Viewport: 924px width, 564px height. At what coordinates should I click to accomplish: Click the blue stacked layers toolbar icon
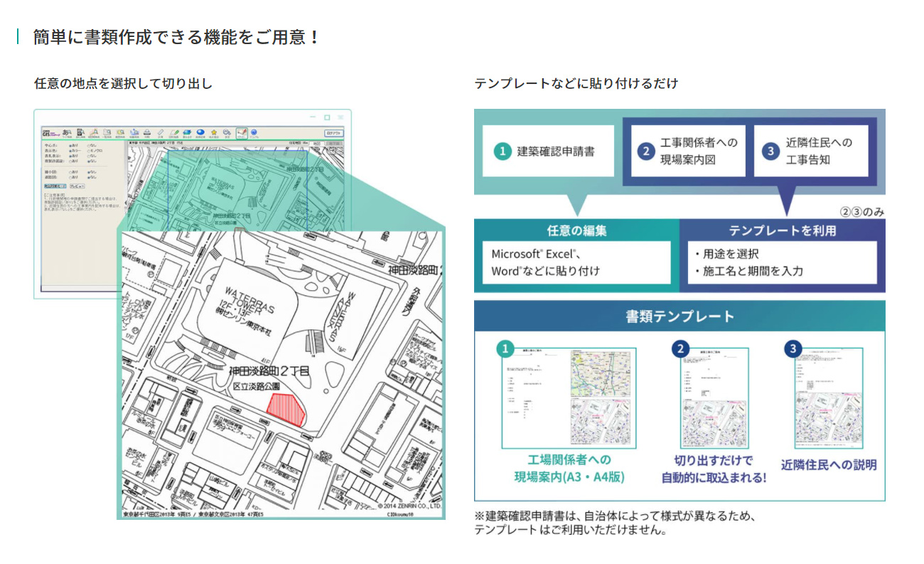click(187, 132)
